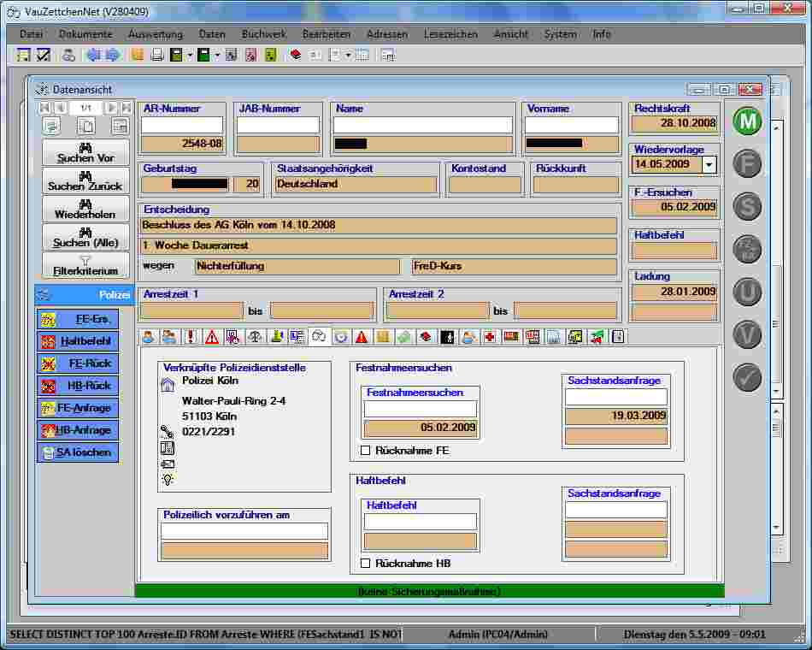Open the Lesezeichen menu
The image size is (812, 650).
[x=450, y=34]
